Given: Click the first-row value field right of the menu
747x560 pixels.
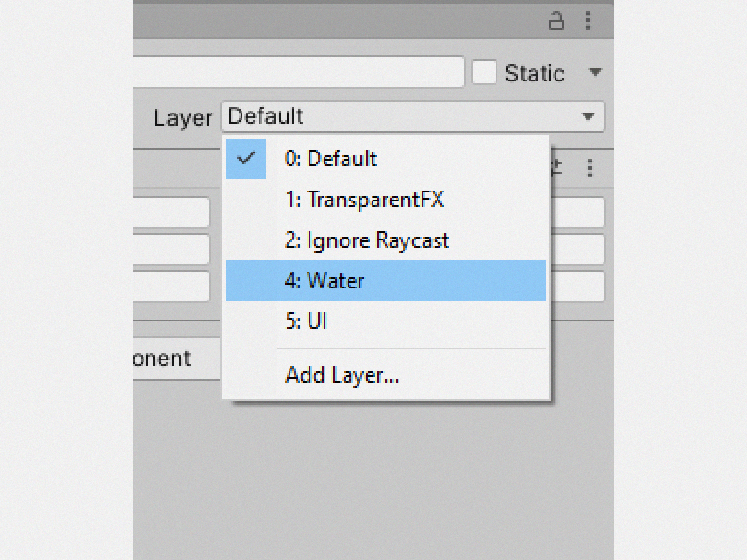Looking at the screenshot, I should click(578, 212).
